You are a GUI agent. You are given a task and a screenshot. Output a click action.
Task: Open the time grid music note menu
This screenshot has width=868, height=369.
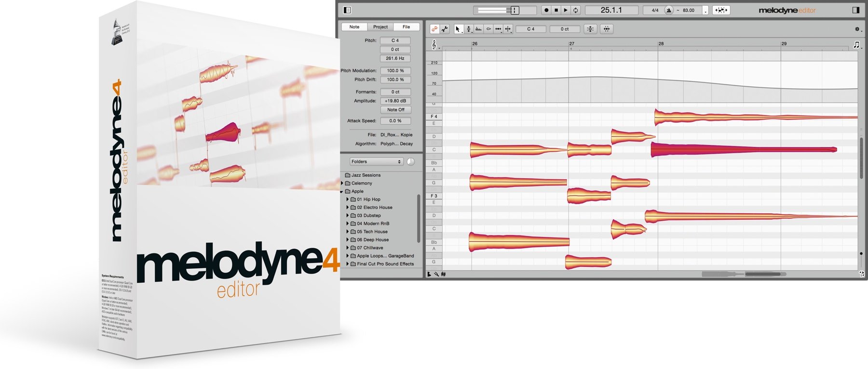click(x=856, y=44)
